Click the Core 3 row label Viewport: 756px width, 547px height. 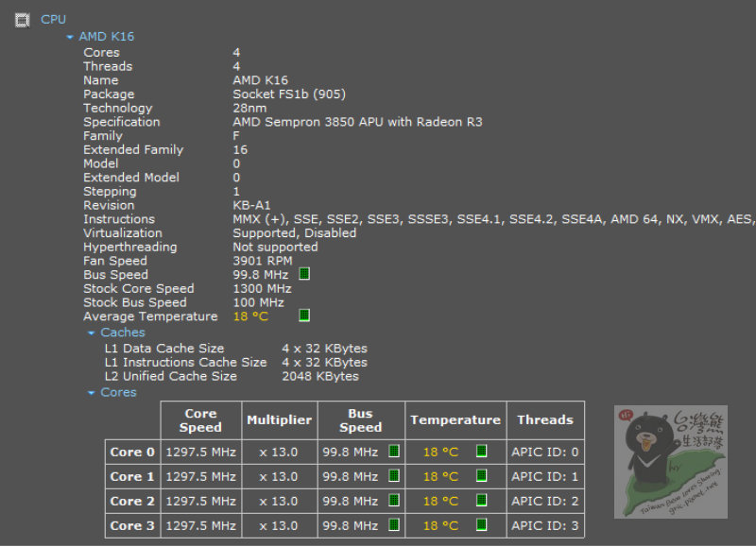click(x=132, y=526)
